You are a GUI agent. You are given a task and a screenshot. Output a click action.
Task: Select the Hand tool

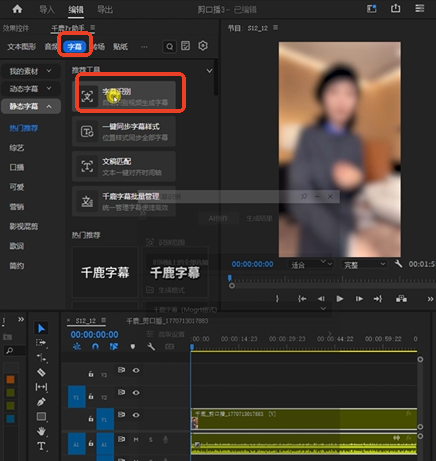tap(41, 431)
